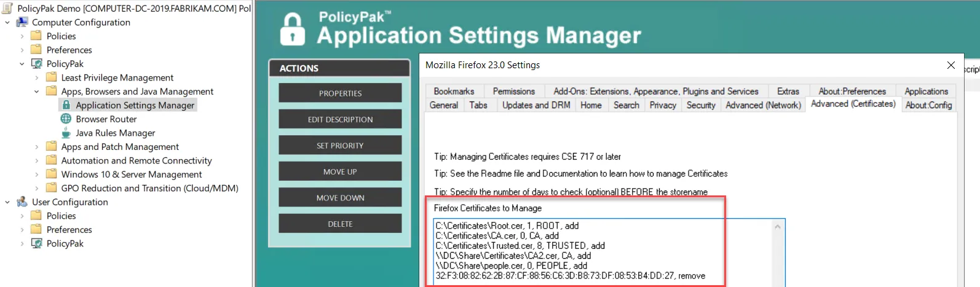Click the Least Privilege Management folder icon

(x=51, y=77)
